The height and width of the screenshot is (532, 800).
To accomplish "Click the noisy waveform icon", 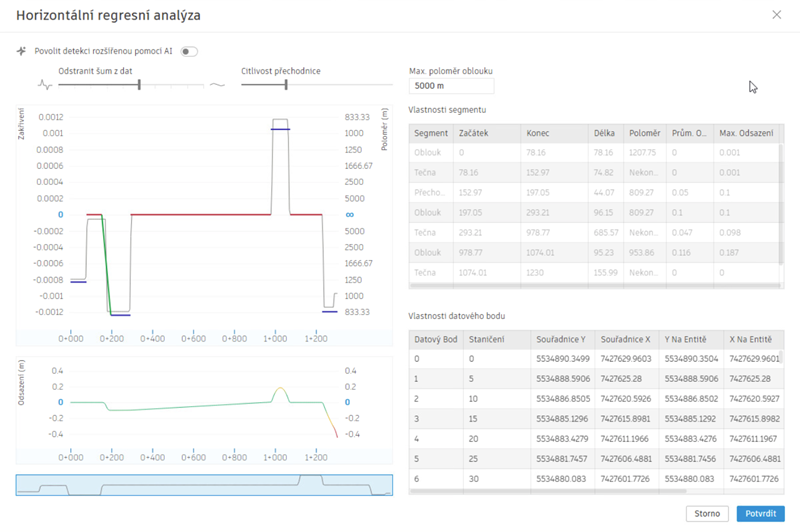I will click(45, 85).
